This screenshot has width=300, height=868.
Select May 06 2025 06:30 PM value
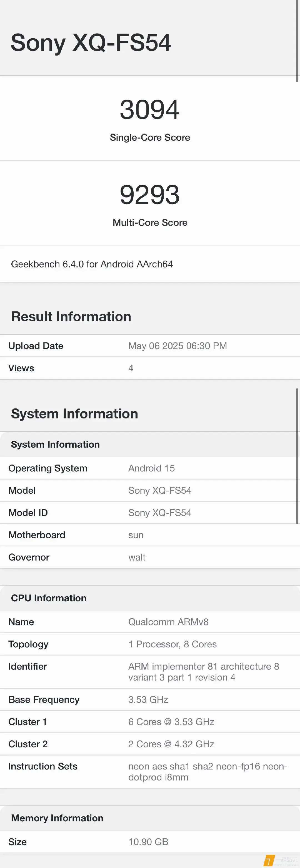[177, 346]
